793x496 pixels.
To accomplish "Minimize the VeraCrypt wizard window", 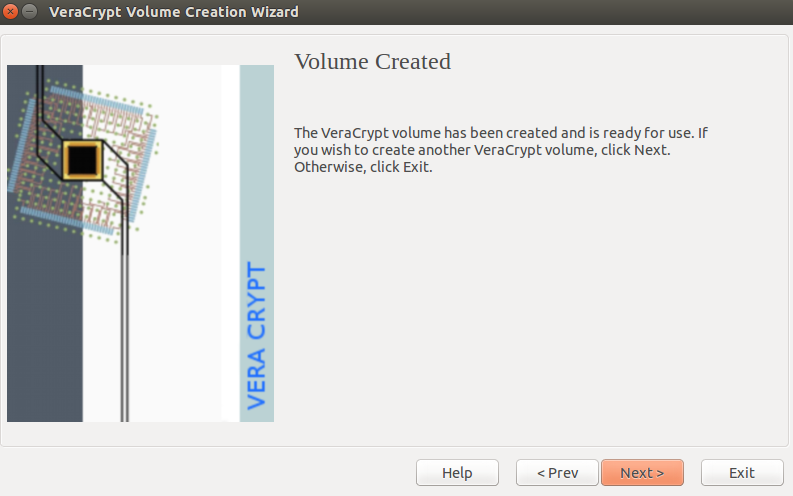I will coord(30,11).
